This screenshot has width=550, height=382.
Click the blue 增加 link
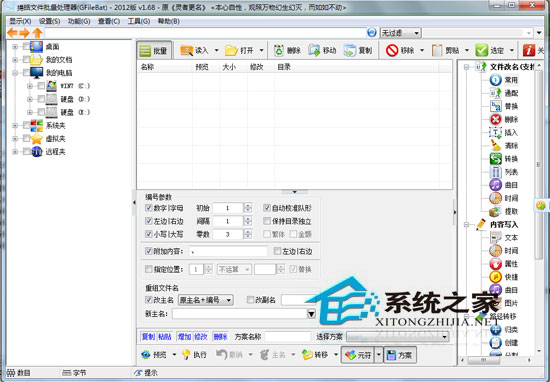tap(184, 337)
